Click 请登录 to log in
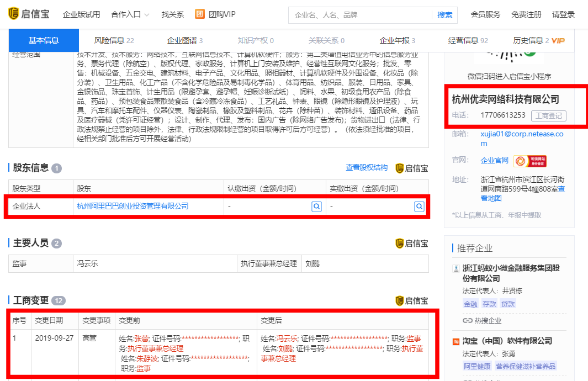The height and width of the screenshot is (381, 588). pos(563,14)
